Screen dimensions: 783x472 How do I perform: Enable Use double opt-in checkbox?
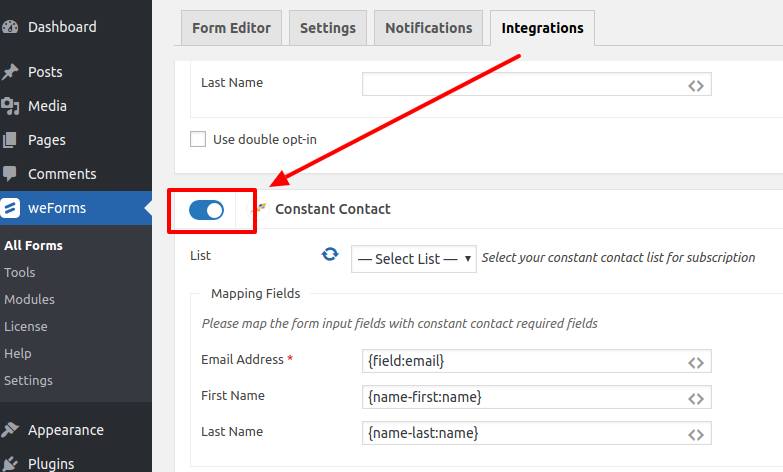[x=198, y=139]
